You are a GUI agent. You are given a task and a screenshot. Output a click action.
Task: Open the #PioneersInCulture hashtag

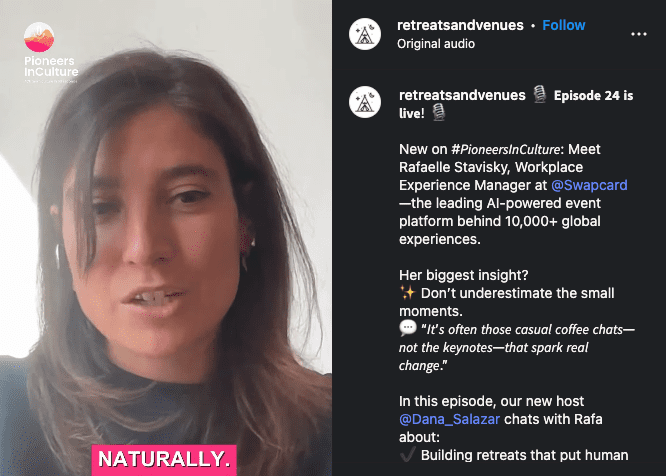click(x=505, y=149)
